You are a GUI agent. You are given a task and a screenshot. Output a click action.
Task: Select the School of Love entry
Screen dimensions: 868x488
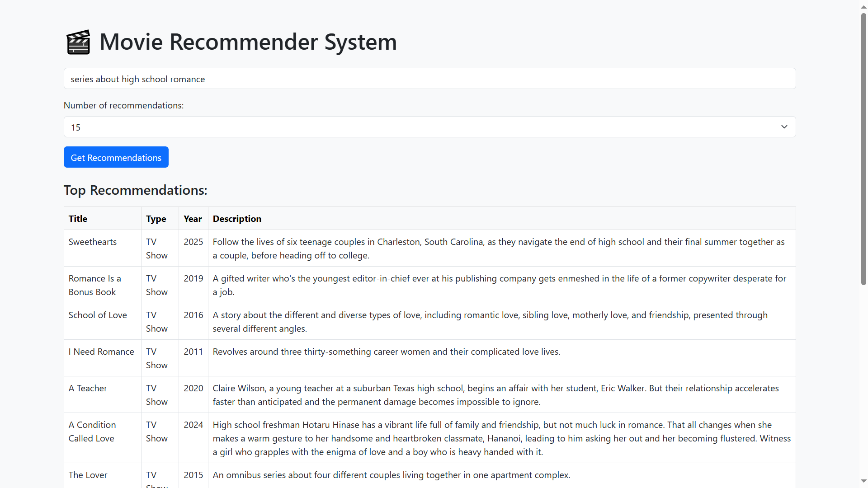[x=97, y=315]
